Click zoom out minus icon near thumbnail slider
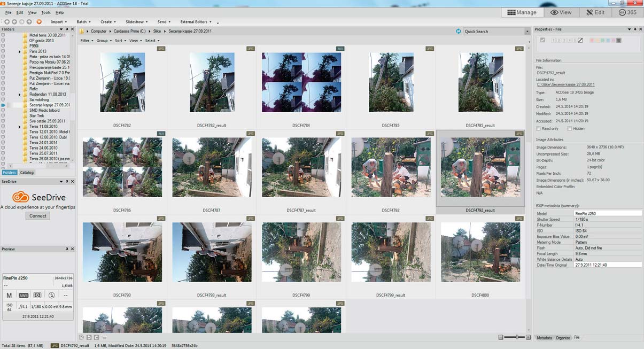644x349 pixels. click(x=501, y=337)
